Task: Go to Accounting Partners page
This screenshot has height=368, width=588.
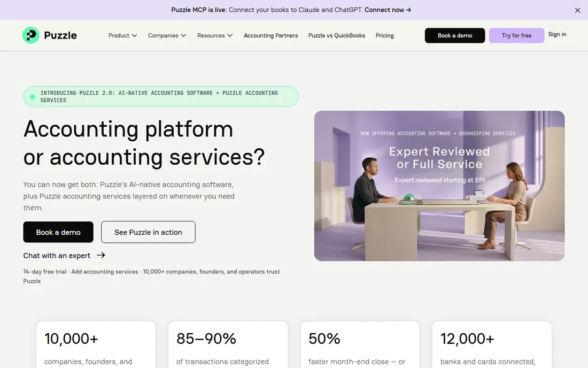Action: [271, 36]
